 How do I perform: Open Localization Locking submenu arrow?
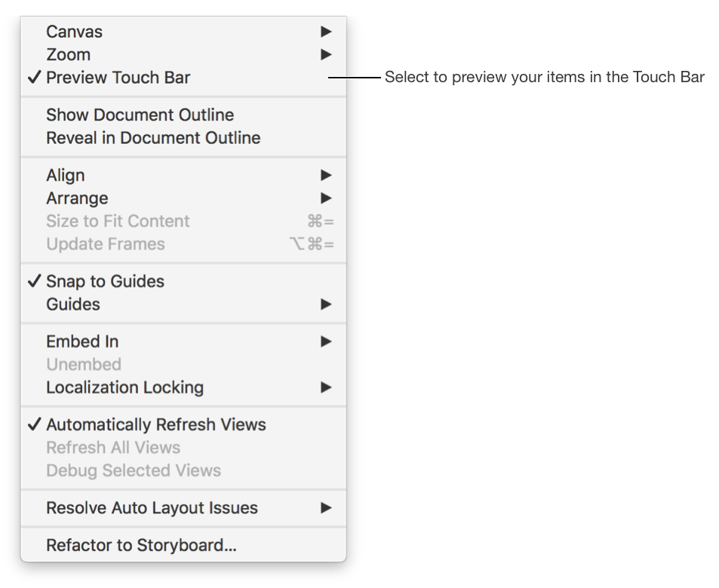[325, 387]
